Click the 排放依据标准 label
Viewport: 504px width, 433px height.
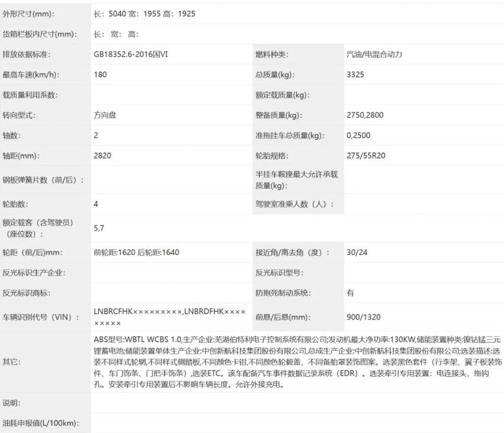tap(27, 54)
